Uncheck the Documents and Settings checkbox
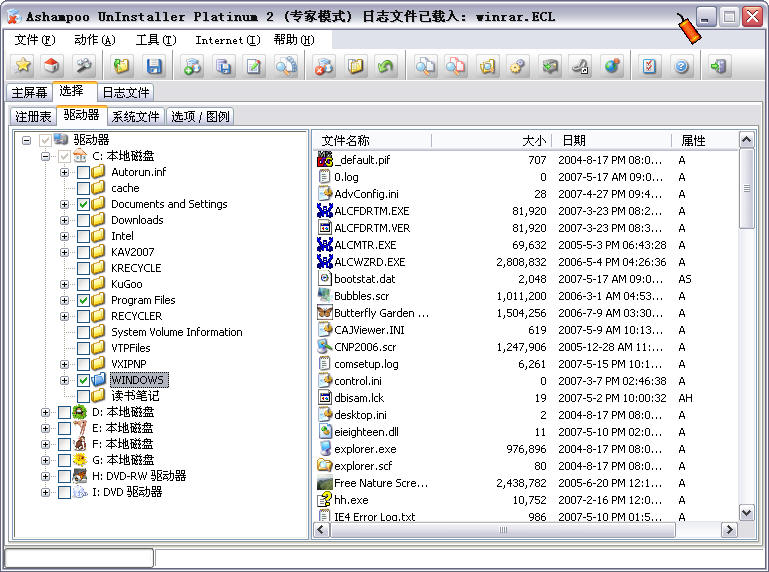Image resolution: width=769 pixels, height=572 pixels. pos(83,204)
